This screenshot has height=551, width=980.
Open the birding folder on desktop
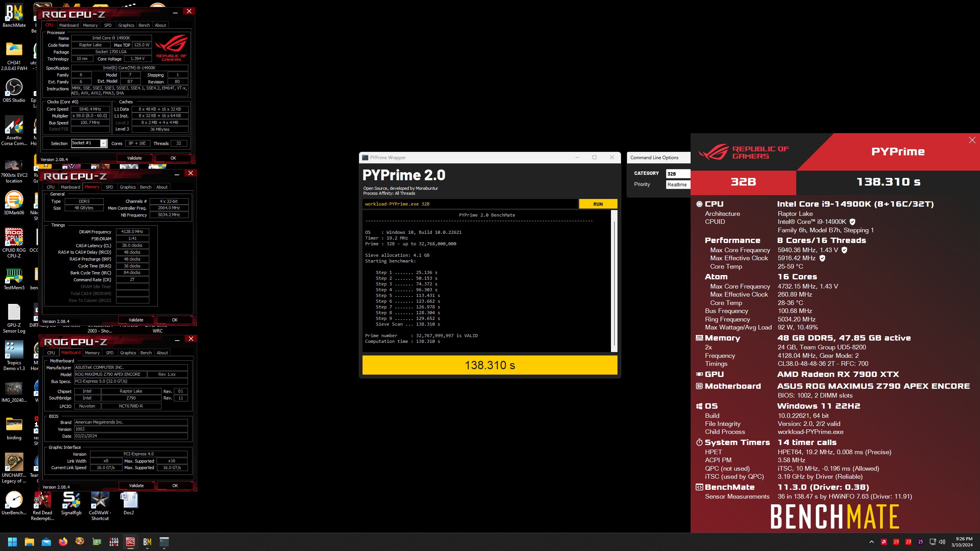point(14,428)
